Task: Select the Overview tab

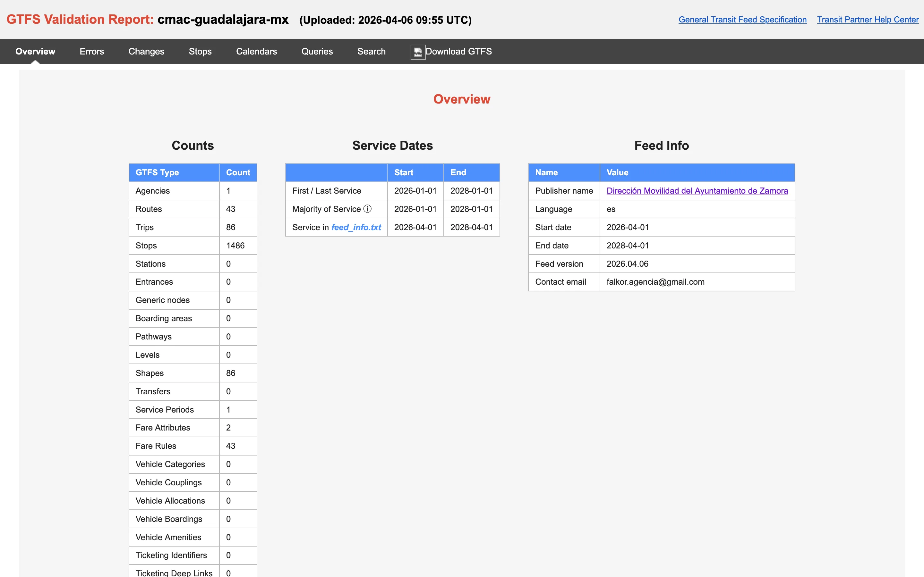Action: click(35, 51)
